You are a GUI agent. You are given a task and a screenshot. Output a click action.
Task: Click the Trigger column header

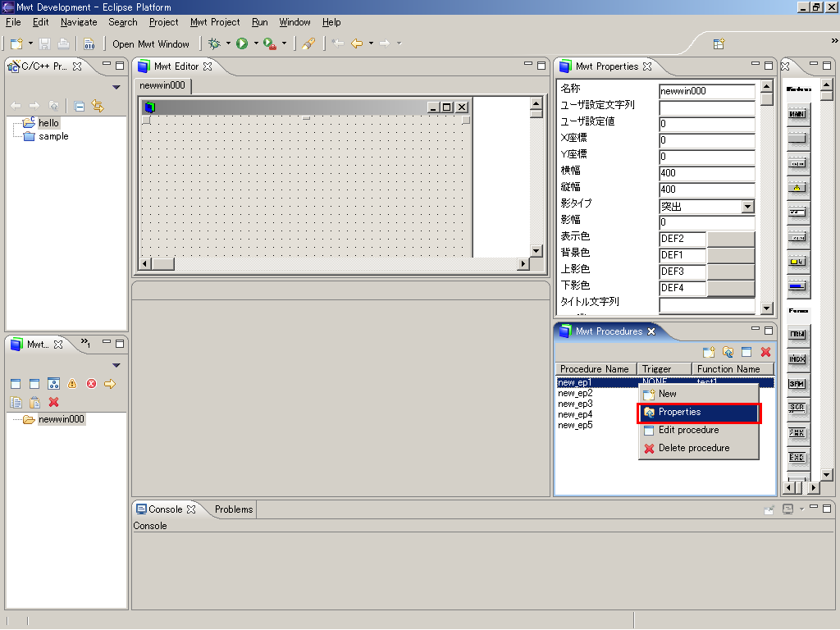click(x=664, y=369)
